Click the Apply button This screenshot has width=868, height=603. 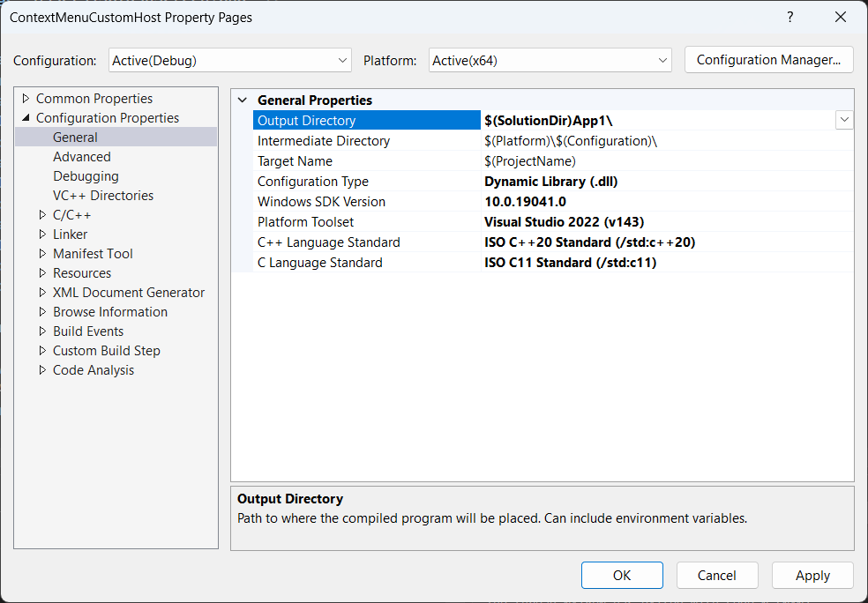point(812,576)
